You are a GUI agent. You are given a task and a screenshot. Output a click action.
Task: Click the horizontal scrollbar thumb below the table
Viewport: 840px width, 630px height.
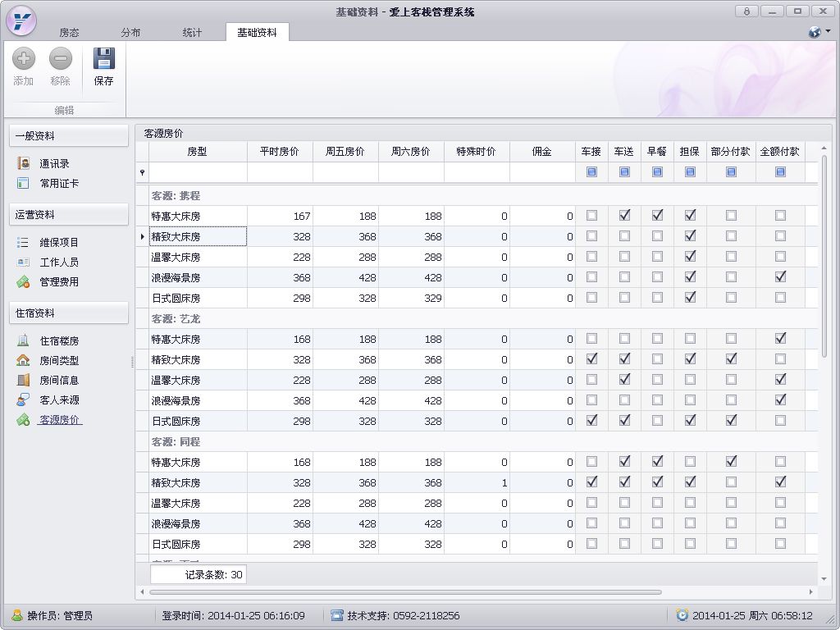pyautogui.click(x=405, y=592)
